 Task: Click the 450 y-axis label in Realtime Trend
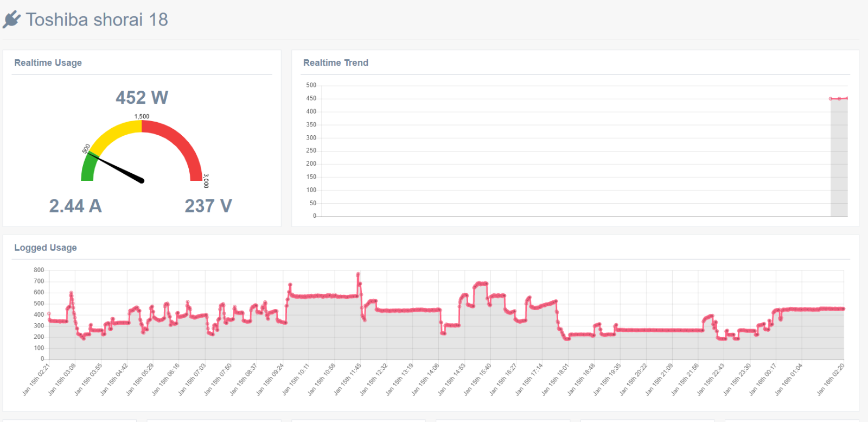311,98
